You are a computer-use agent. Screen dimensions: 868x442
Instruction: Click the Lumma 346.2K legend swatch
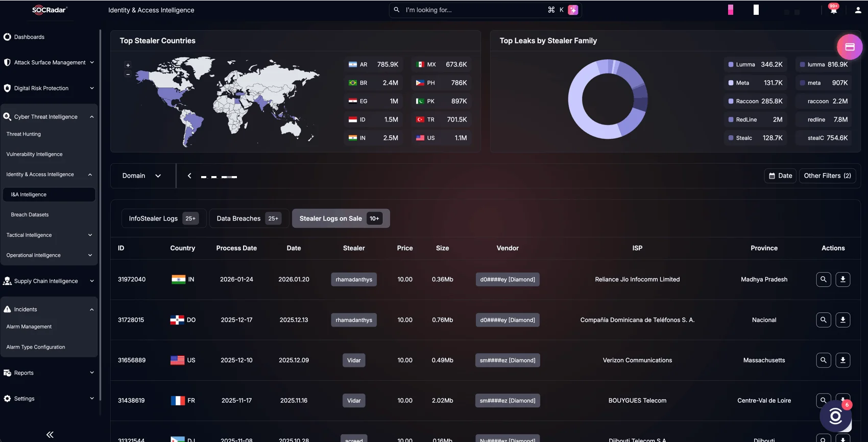(731, 64)
